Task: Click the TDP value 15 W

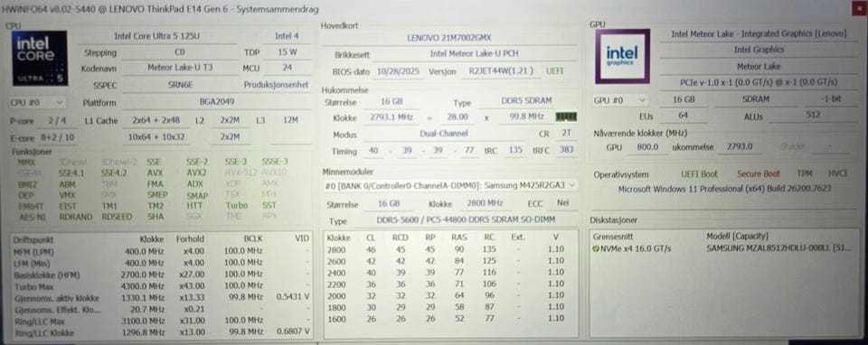Action: click(x=287, y=52)
